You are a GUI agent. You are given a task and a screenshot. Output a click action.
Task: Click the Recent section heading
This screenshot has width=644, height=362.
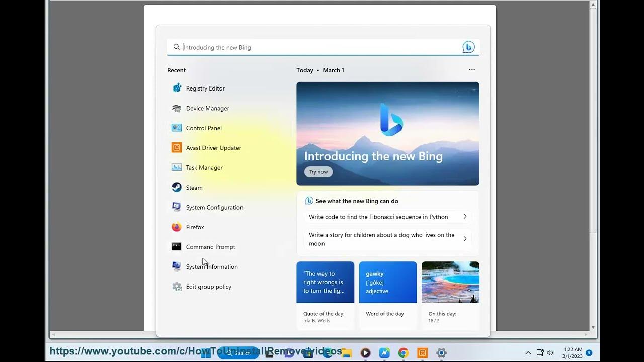click(x=177, y=70)
